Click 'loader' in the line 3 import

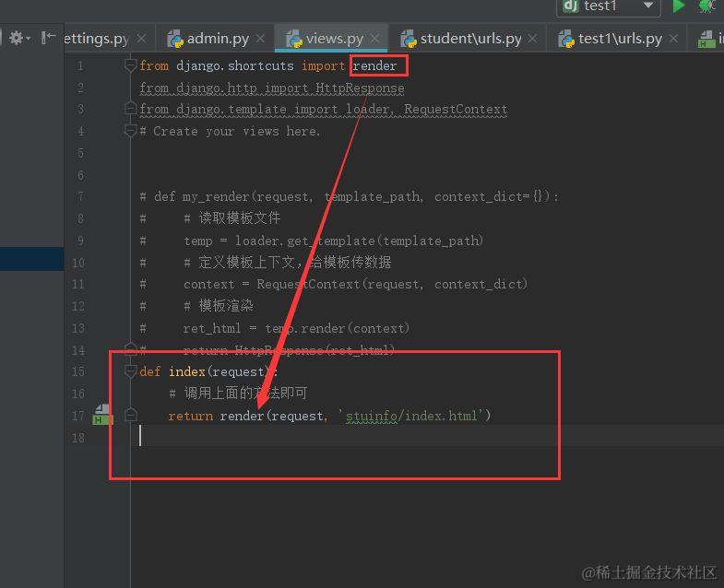coord(368,110)
